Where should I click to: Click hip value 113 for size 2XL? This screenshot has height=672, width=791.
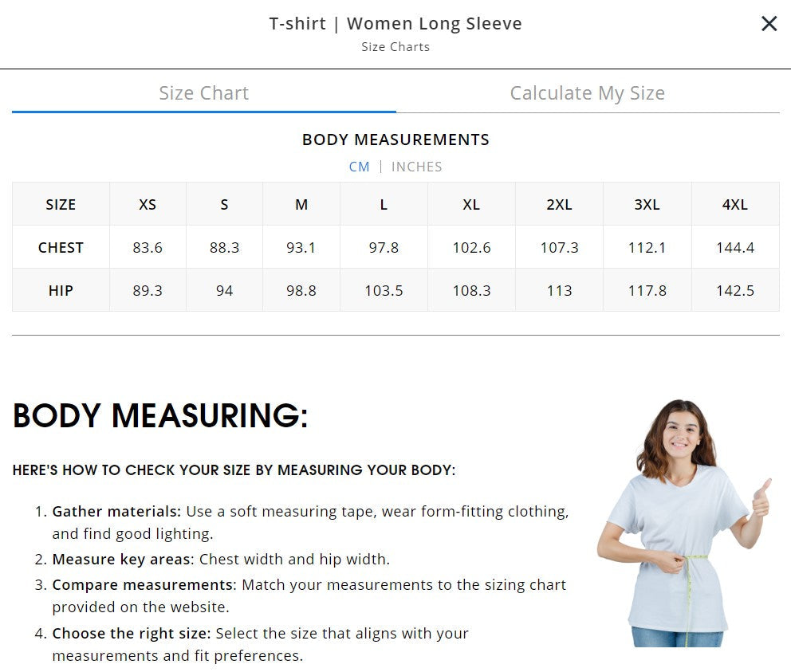pyautogui.click(x=559, y=290)
